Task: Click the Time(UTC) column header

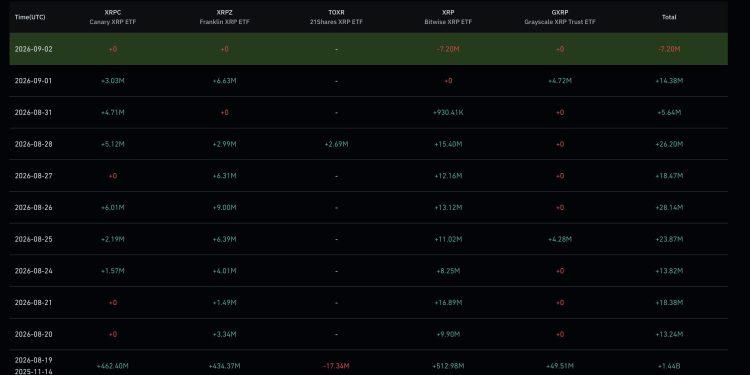Action: (30, 17)
